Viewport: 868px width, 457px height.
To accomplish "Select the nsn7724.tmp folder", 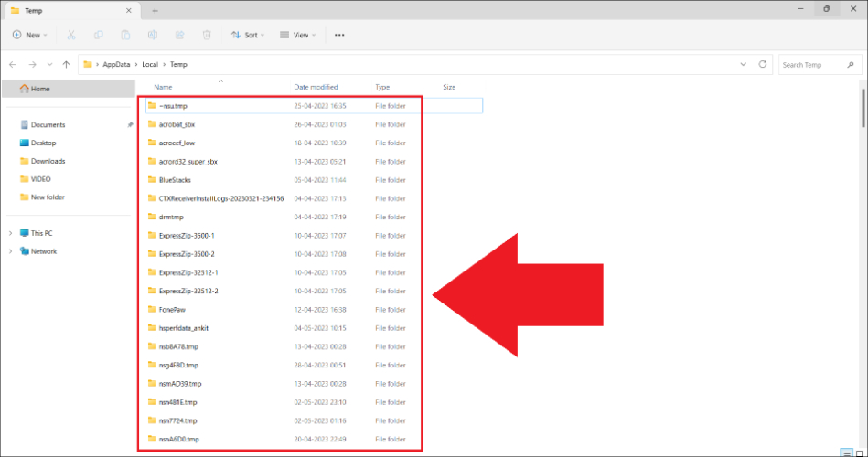I will click(177, 421).
